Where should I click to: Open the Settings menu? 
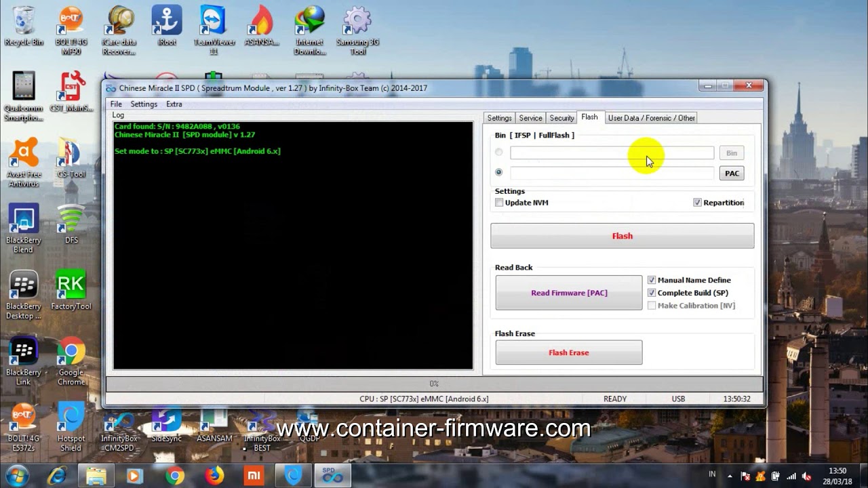click(x=144, y=104)
